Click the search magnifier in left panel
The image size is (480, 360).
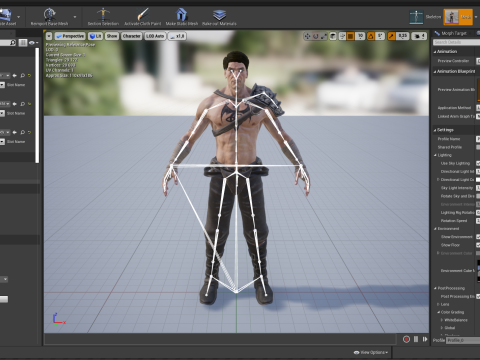coord(13,43)
